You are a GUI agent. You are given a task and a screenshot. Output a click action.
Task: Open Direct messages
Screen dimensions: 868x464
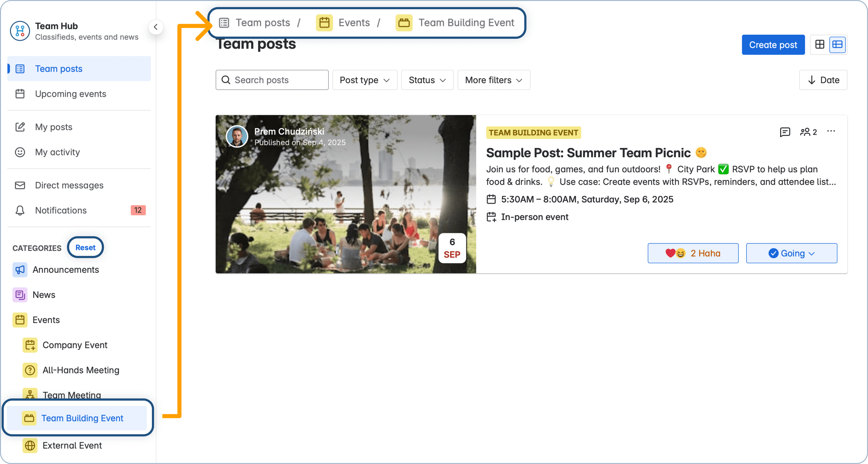pos(69,185)
